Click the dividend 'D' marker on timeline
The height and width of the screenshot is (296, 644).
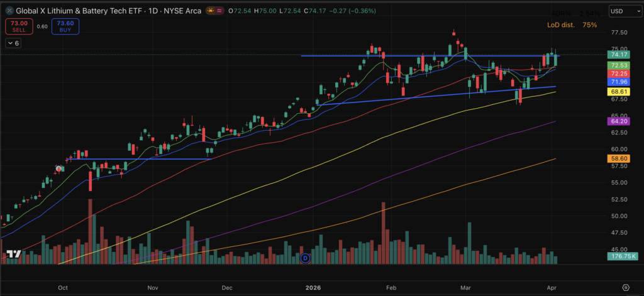[x=306, y=258]
